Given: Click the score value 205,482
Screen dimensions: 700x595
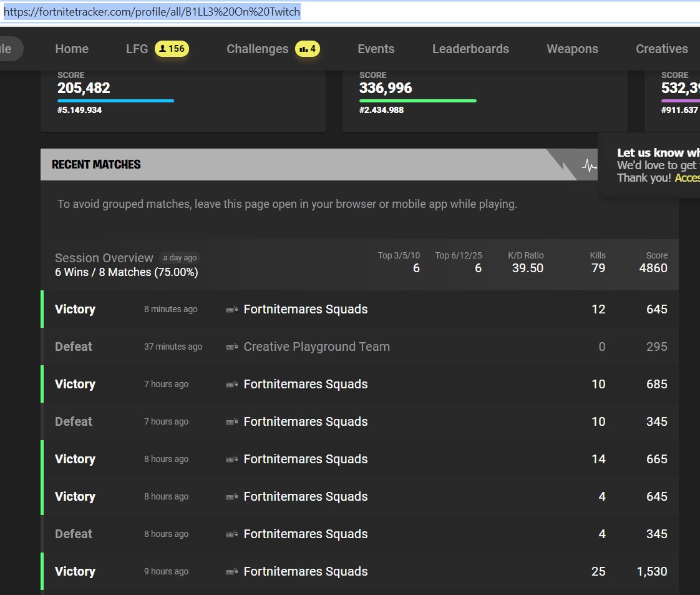Looking at the screenshot, I should coord(84,88).
